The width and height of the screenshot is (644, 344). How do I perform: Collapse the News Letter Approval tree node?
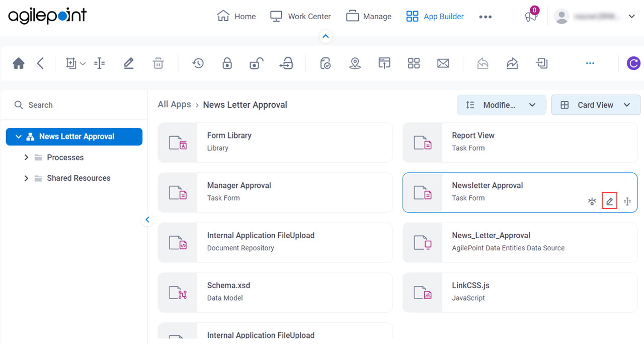(19, 136)
